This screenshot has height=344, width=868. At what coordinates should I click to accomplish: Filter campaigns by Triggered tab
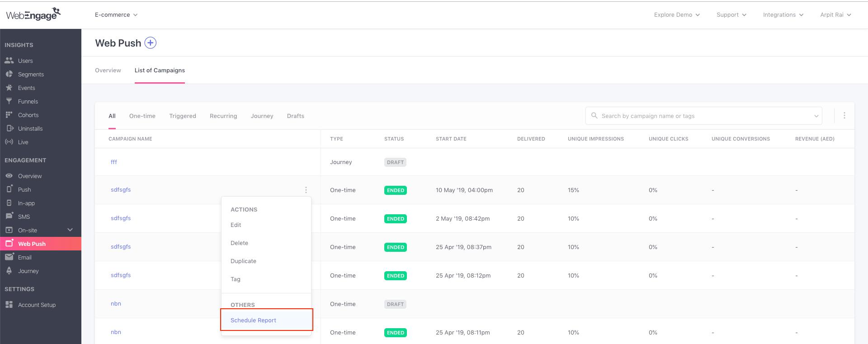[x=183, y=116]
